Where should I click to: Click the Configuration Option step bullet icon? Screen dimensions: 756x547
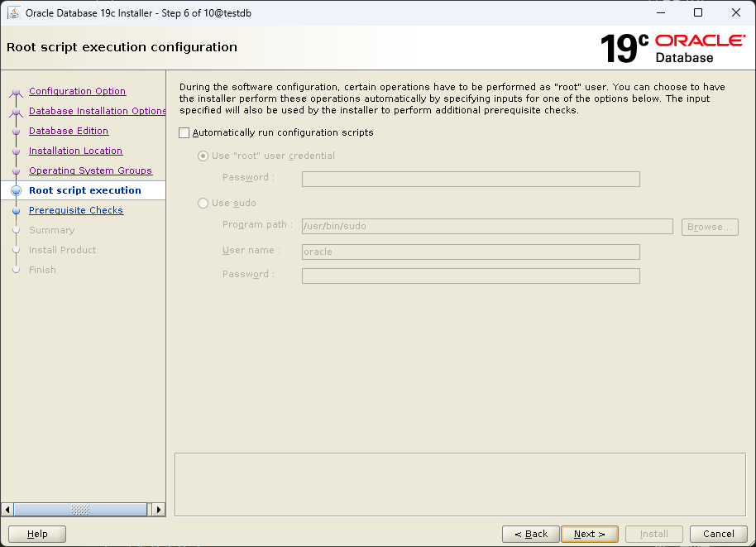click(x=17, y=92)
